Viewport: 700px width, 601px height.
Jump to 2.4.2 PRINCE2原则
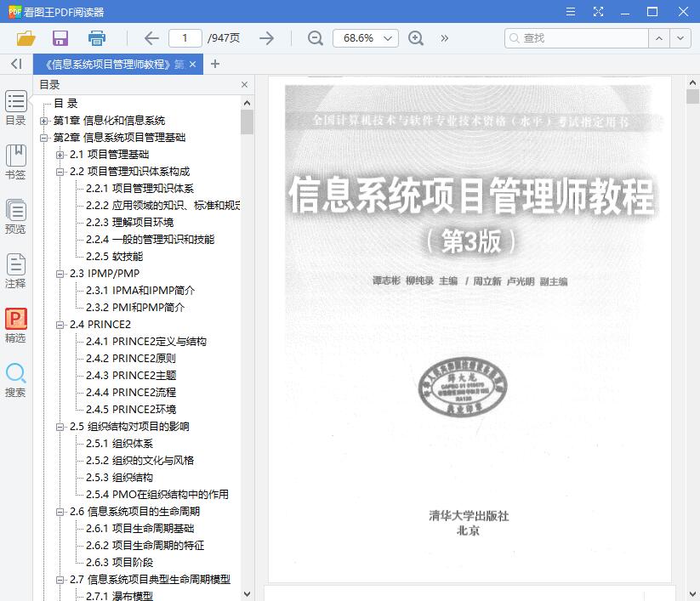[131, 358]
